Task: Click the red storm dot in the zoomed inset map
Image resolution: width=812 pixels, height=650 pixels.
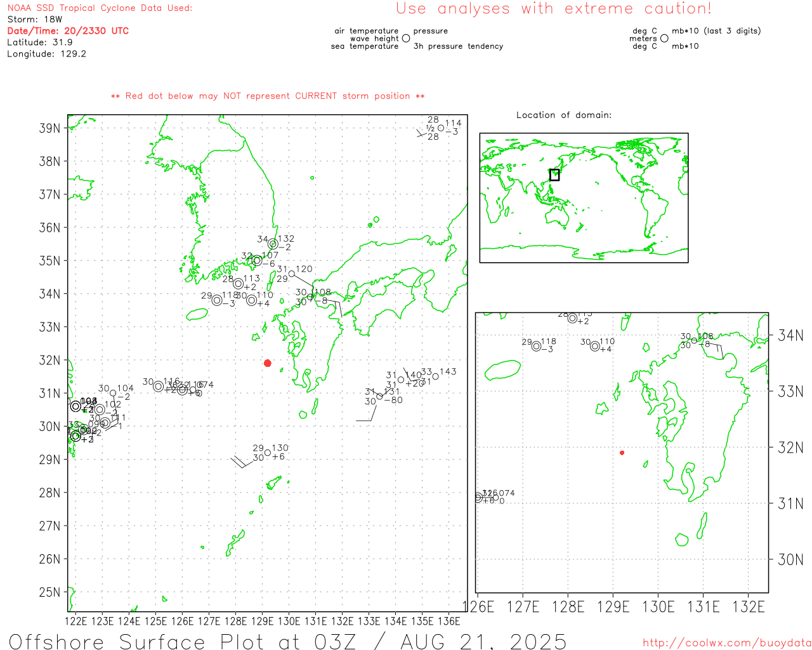Action: click(x=622, y=453)
